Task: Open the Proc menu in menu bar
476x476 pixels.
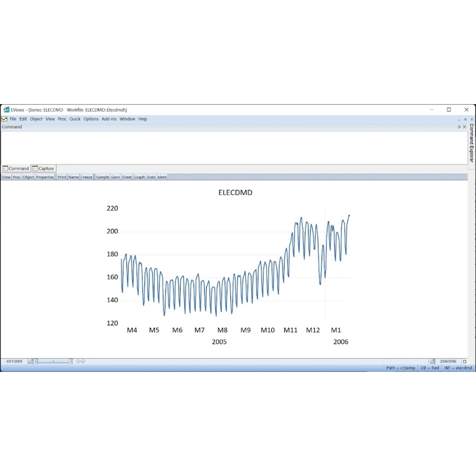Action: (62, 119)
